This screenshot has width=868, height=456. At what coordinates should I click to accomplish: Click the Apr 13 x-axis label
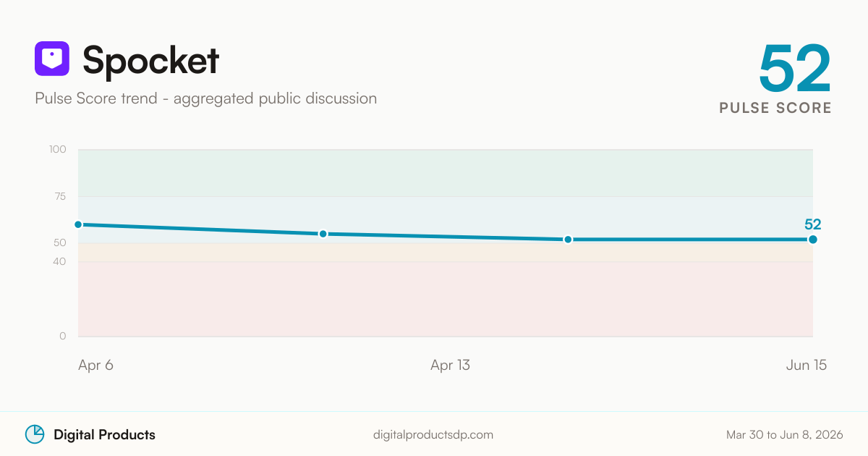point(450,366)
